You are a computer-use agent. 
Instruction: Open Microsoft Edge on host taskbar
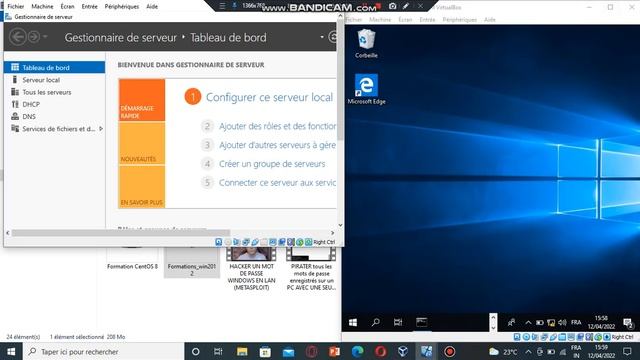358,351
